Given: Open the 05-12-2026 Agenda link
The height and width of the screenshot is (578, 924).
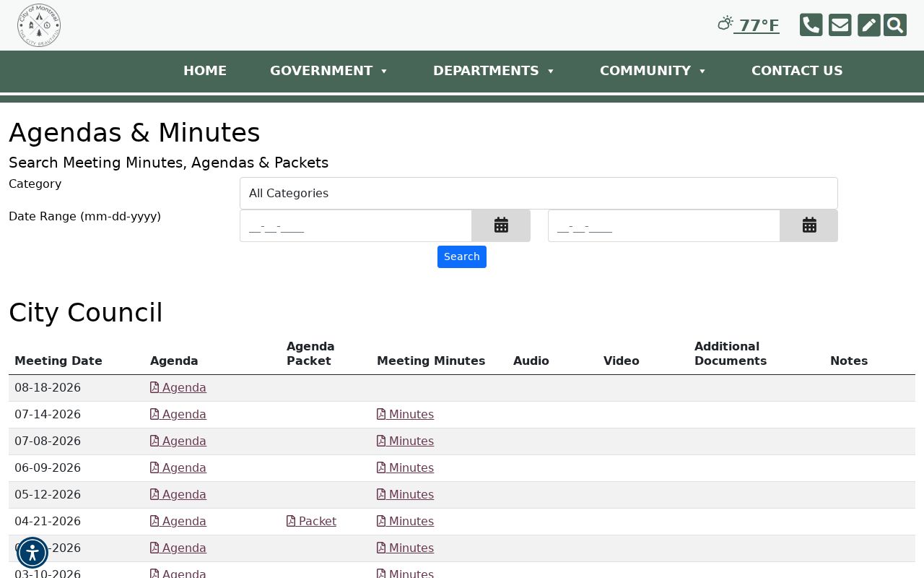Looking at the screenshot, I should click(178, 495).
